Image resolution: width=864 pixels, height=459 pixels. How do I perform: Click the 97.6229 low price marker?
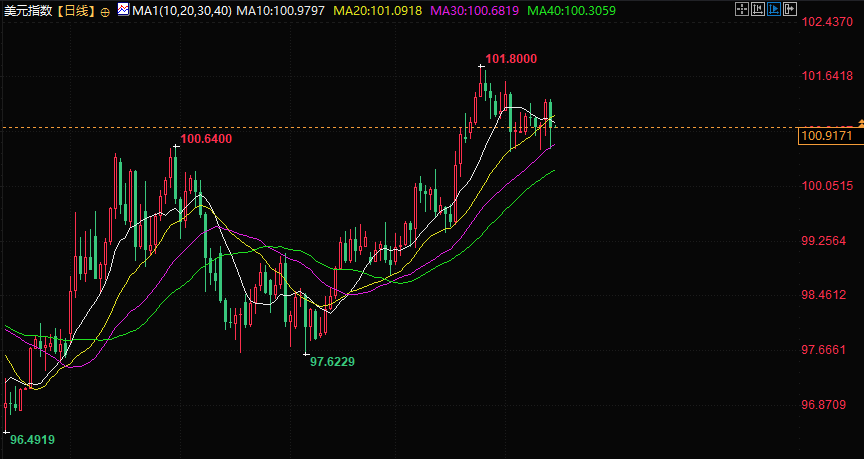point(332,362)
